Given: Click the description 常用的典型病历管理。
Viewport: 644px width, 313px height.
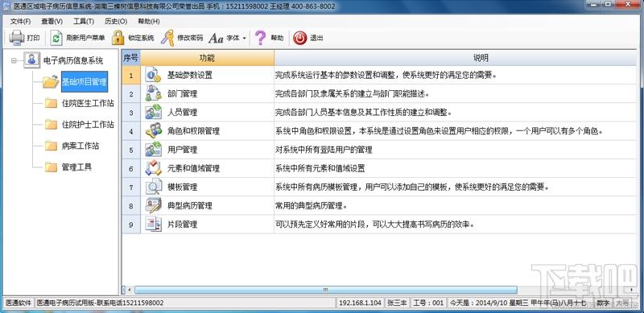Looking at the screenshot, I should pyautogui.click(x=312, y=206).
